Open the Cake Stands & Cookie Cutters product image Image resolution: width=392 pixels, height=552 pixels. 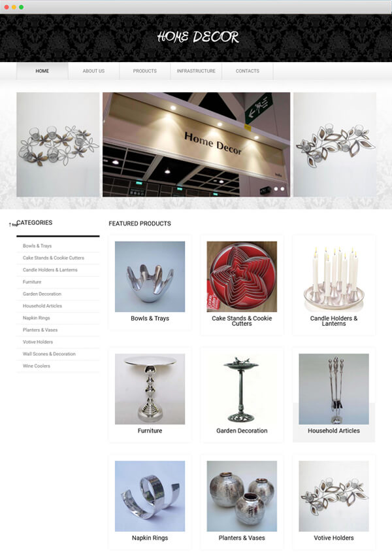pos(242,277)
